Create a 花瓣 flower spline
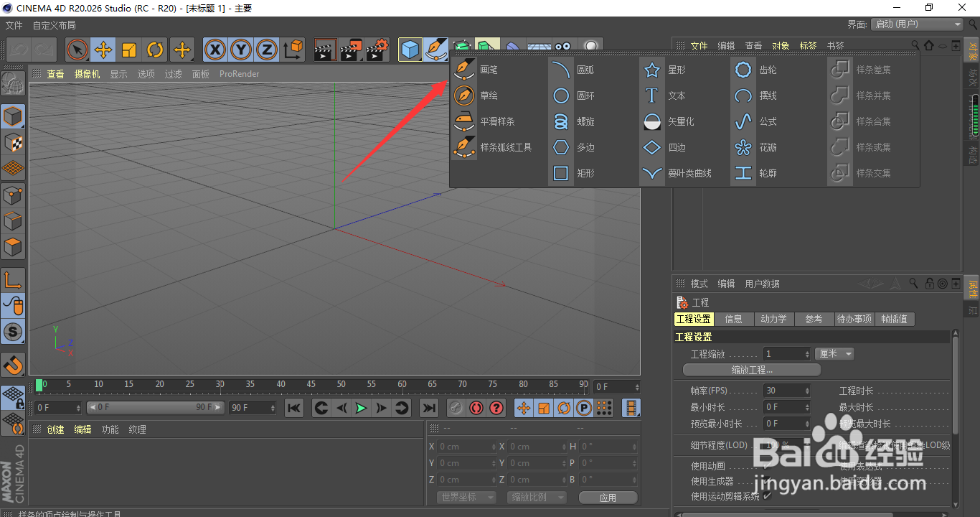 pos(755,147)
